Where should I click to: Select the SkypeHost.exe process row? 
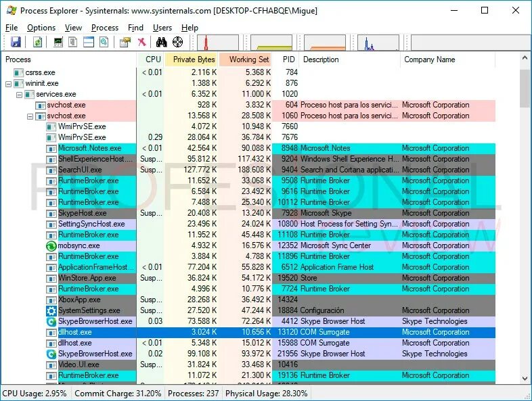click(x=248, y=213)
